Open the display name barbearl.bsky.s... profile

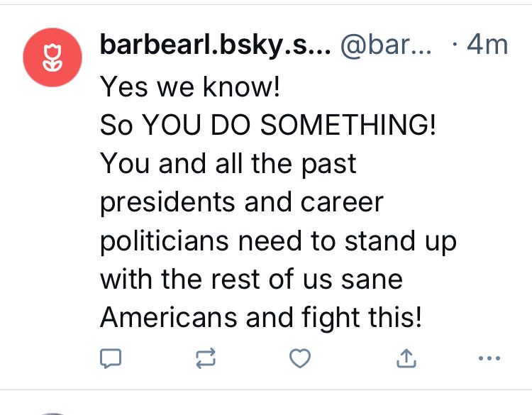(215, 45)
